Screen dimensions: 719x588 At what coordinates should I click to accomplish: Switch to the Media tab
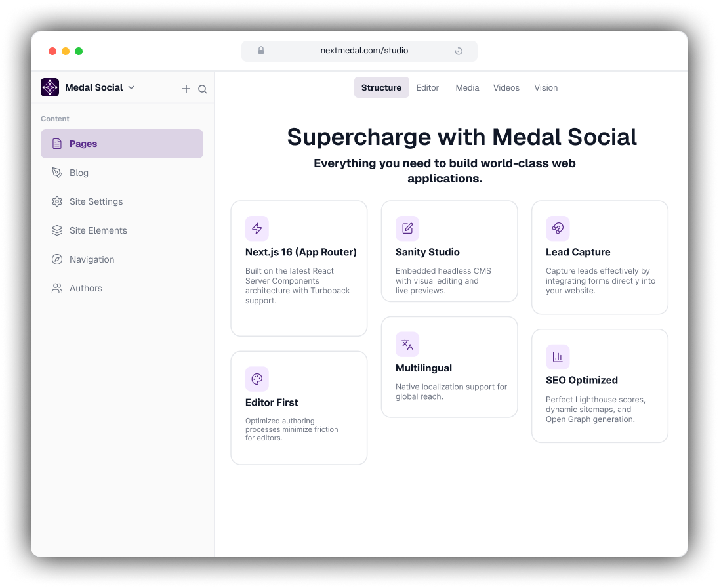click(467, 87)
